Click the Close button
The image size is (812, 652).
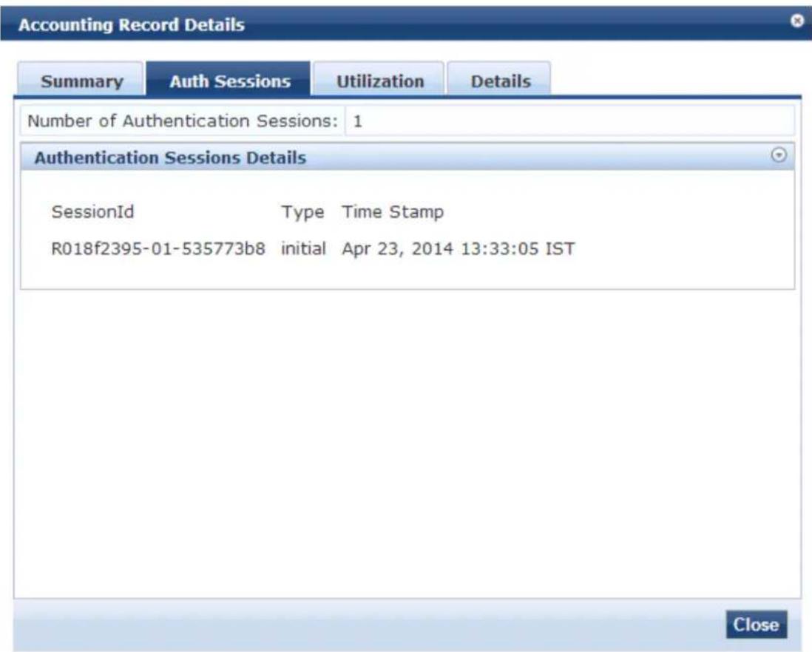tap(756, 625)
